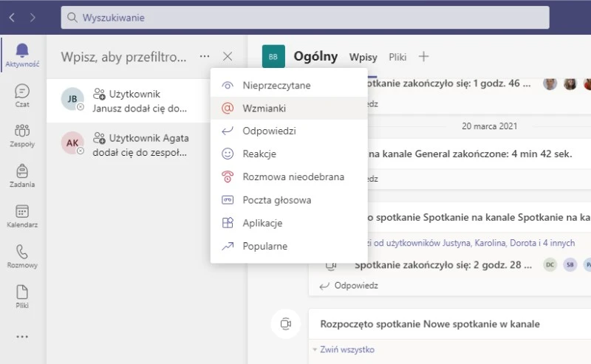The height and width of the screenshot is (364, 591).
Task: Click the forward navigation arrow
Action: [x=33, y=17]
